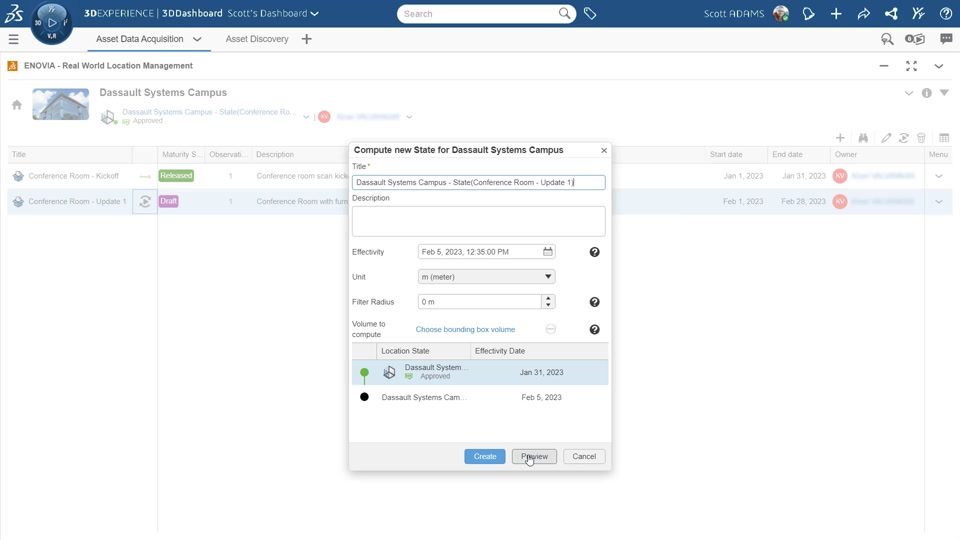This screenshot has width=960, height=540.
Task: Click the binoculars find icon
Action: pyautogui.click(x=863, y=138)
